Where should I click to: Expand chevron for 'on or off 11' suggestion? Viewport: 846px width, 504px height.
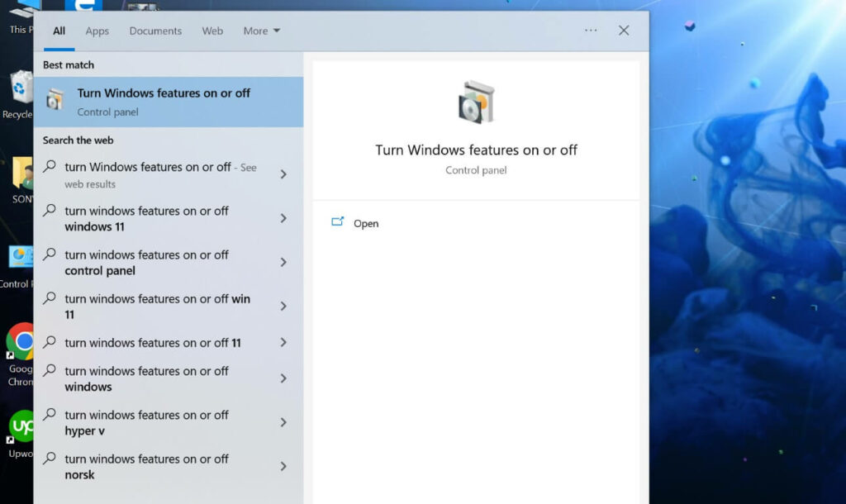(283, 342)
